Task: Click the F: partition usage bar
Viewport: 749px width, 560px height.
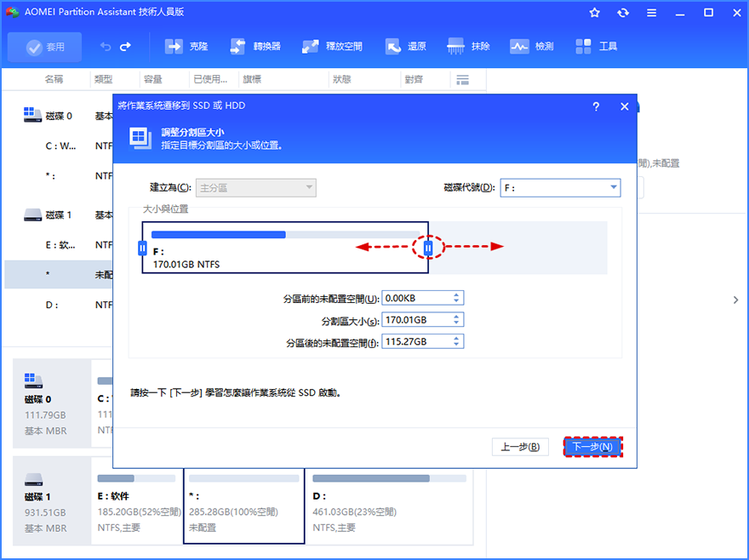Action: 286,235
